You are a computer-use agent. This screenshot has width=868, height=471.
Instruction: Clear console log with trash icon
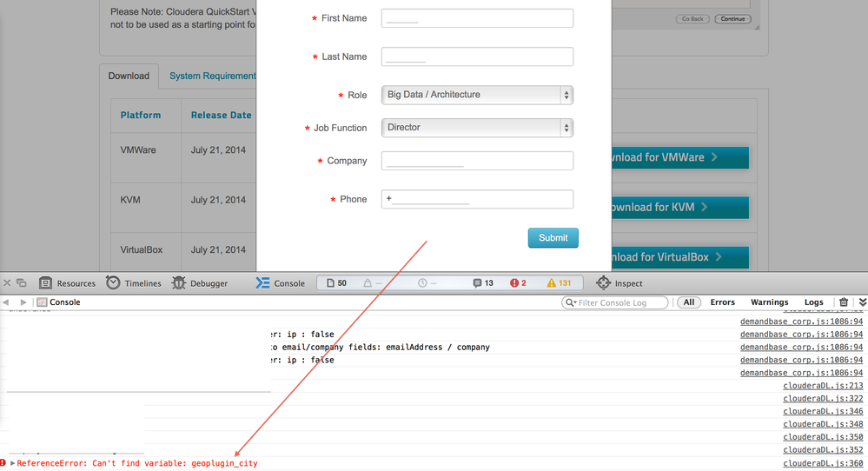(x=843, y=302)
